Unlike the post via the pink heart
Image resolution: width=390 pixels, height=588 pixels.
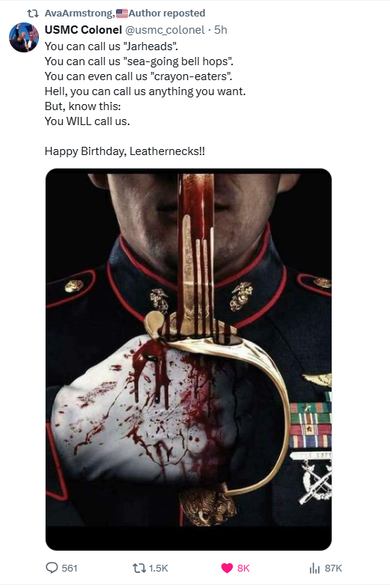[x=227, y=568]
